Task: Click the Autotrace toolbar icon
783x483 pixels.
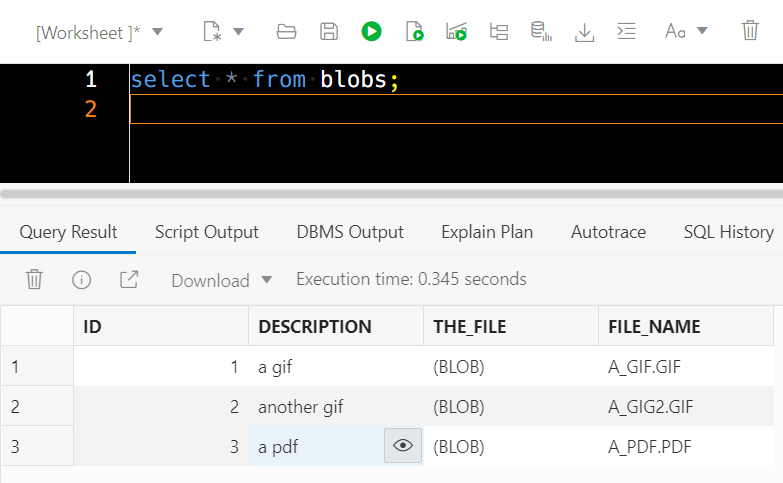Action: 456,31
